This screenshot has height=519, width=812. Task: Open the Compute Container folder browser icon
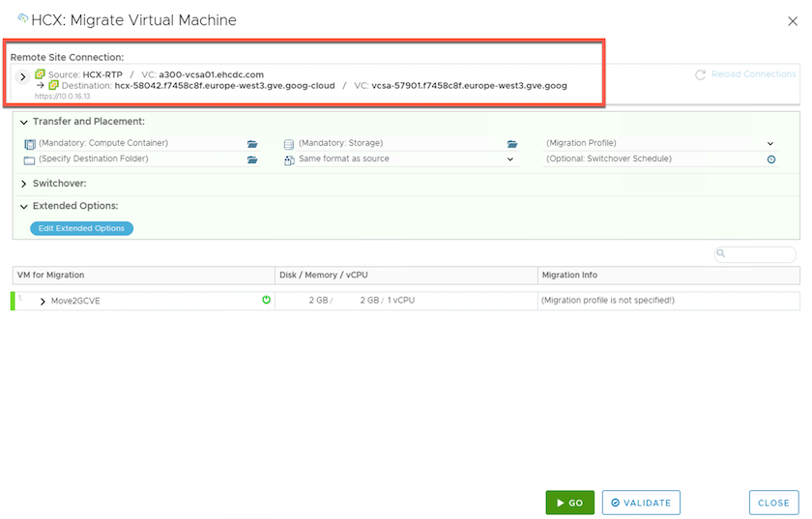click(252, 144)
